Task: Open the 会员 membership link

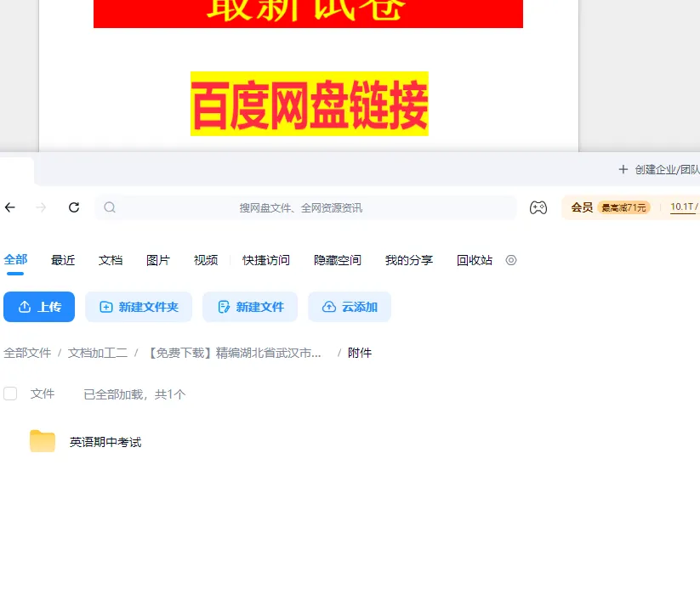Action: pyautogui.click(x=582, y=207)
